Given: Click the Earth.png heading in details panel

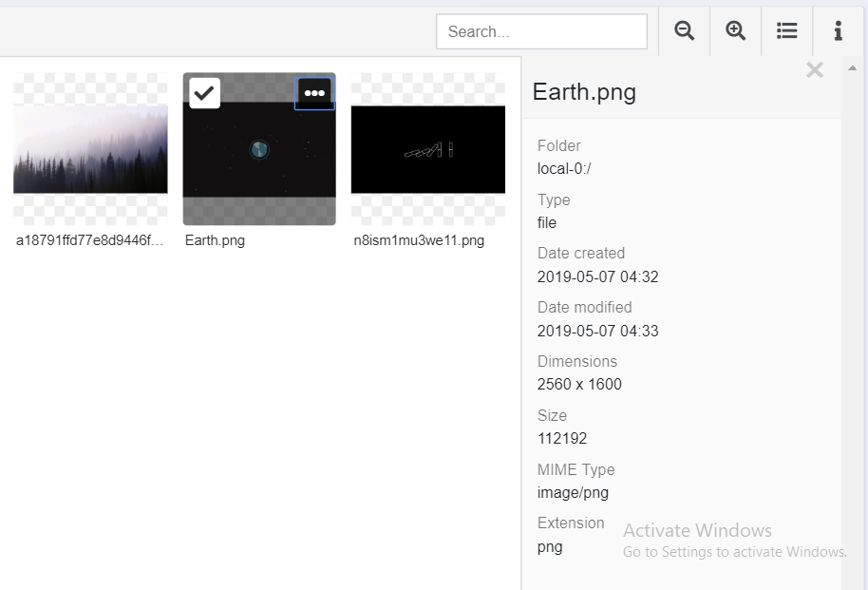Looking at the screenshot, I should 584,92.
